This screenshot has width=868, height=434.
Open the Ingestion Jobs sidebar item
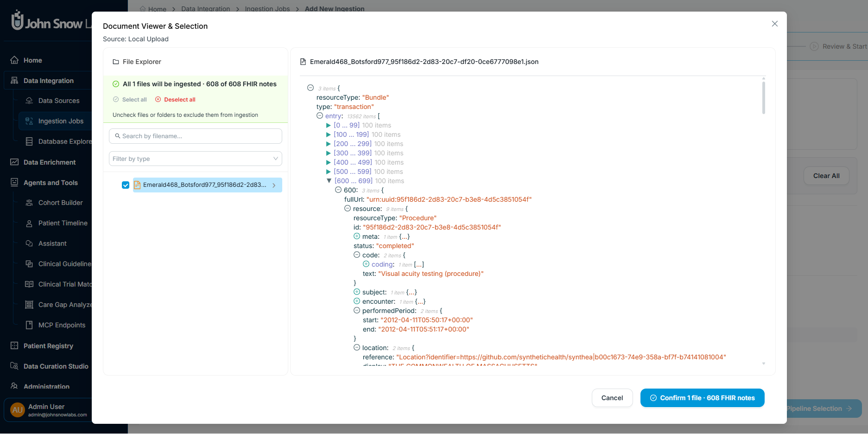[x=55, y=121]
